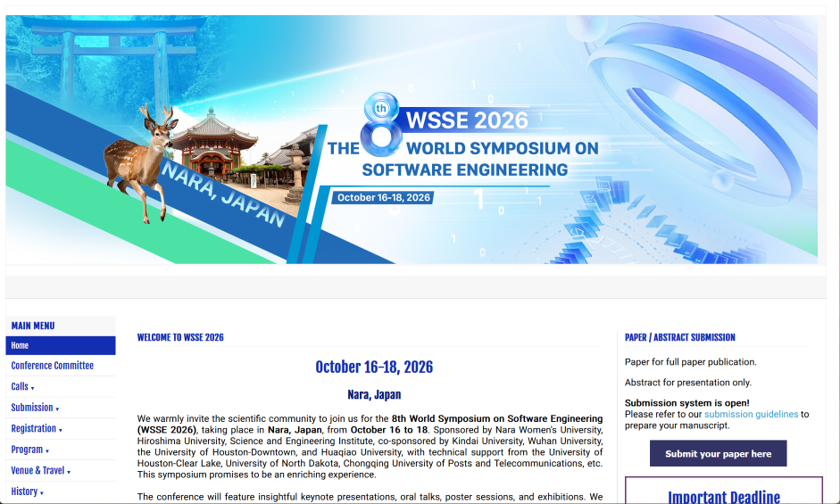840x504 pixels.
Task: Click the PAPER / ABSTRACT SUBMISSION heading
Action: (680, 337)
